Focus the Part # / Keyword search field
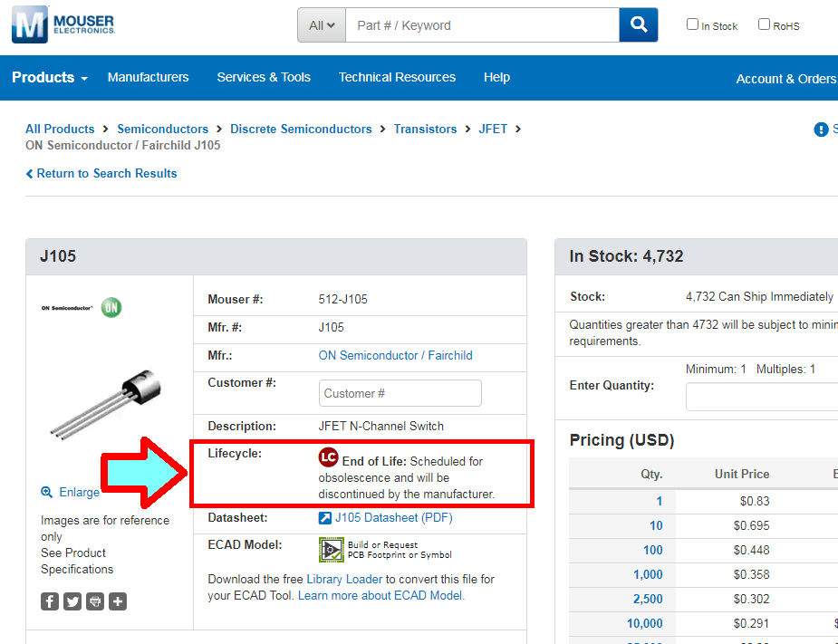This screenshot has height=644, width=838. [482, 25]
